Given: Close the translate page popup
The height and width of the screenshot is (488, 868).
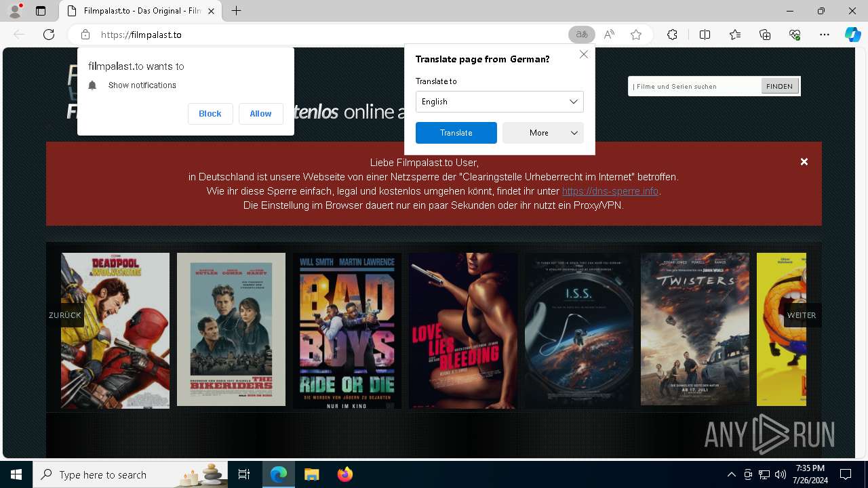Looking at the screenshot, I should 583,54.
